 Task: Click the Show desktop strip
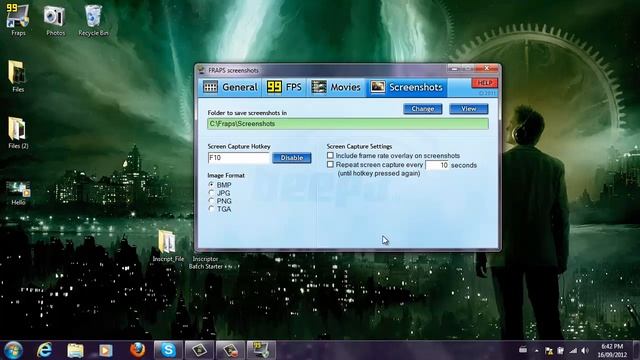[x=636, y=350]
